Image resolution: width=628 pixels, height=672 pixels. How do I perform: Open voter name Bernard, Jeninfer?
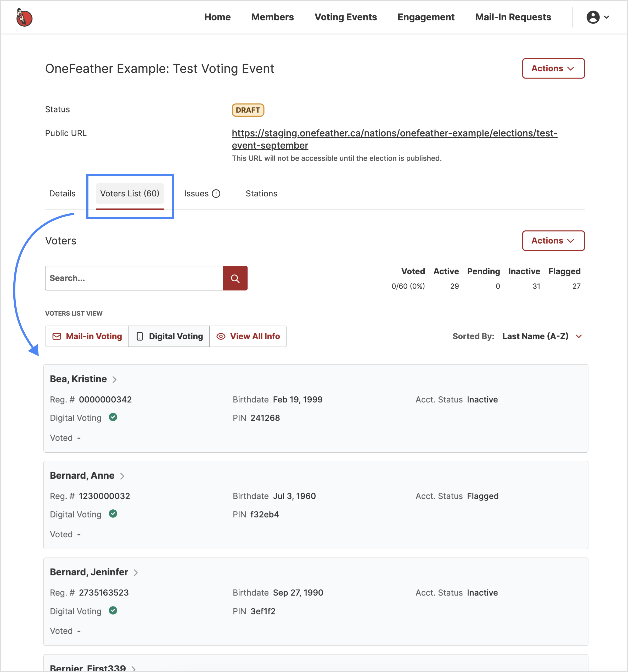(x=89, y=572)
